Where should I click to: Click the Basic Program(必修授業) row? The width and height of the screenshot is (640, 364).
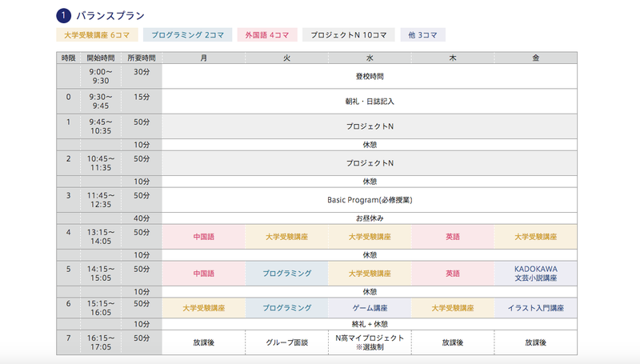[369, 199]
